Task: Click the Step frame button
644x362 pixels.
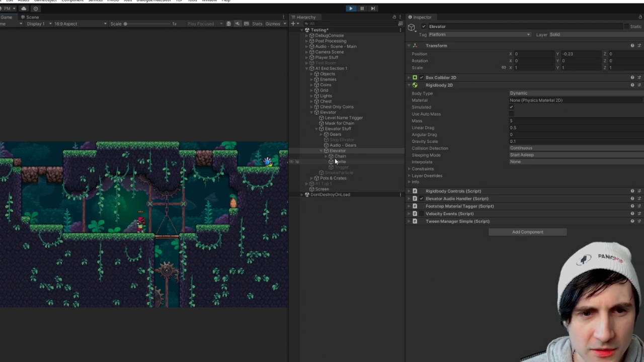Action: [x=373, y=8]
